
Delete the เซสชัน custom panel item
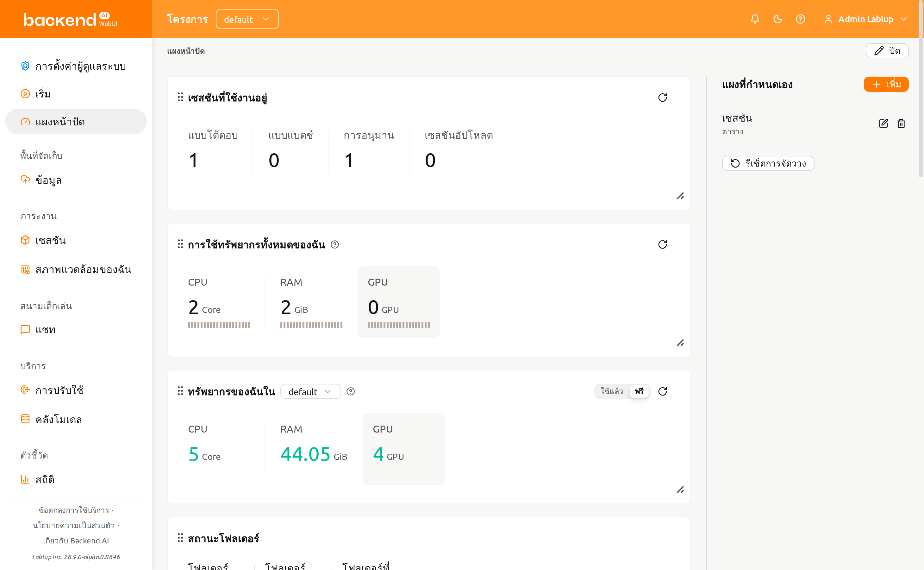point(901,123)
